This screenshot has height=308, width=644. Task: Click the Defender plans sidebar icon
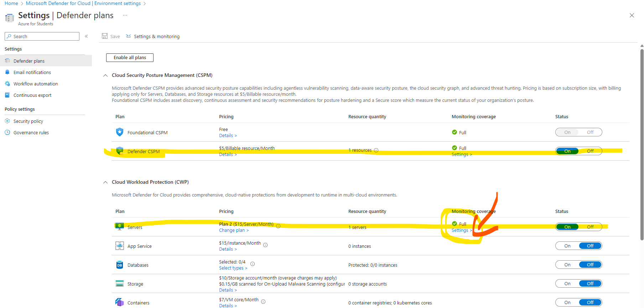click(7, 61)
